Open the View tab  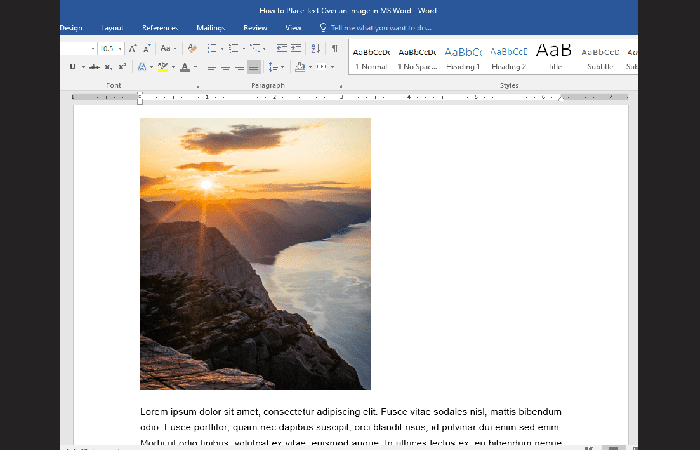293,28
